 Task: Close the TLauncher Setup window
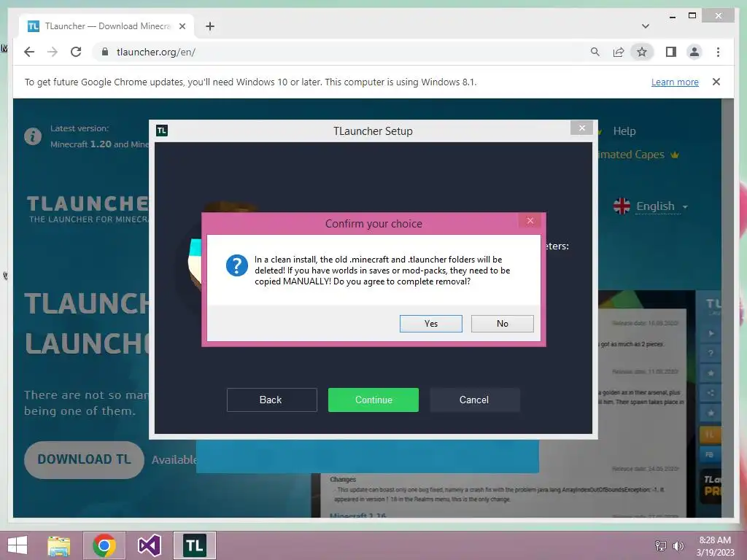[x=581, y=128]
